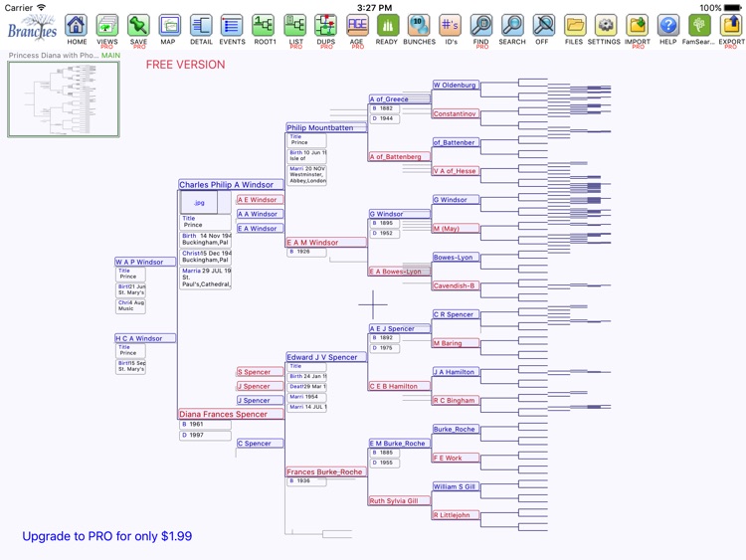This screenshot has height=560, width=746.
Task: Click the Branches app logo
Action: coord(33,27)
